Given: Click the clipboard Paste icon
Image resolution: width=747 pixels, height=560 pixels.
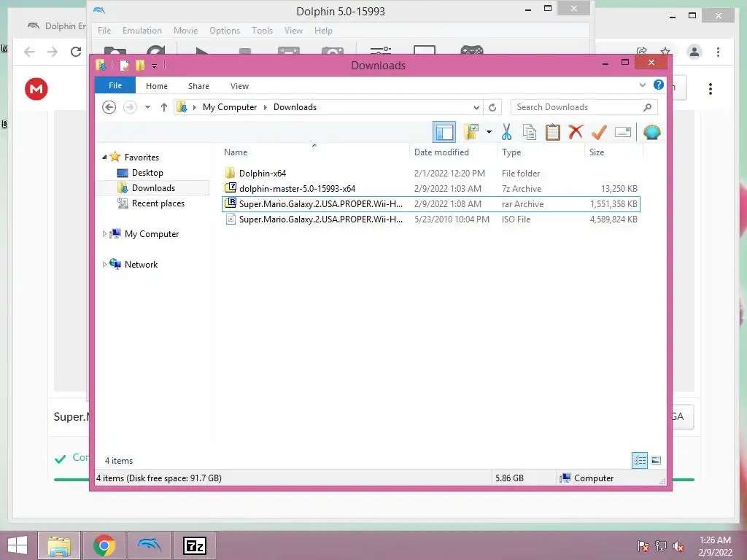Looking at the screenshot, I should point(553,132).
